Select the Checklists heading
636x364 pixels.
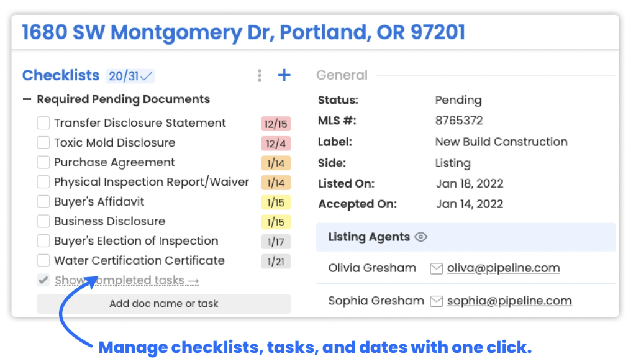tap(61, 76)
